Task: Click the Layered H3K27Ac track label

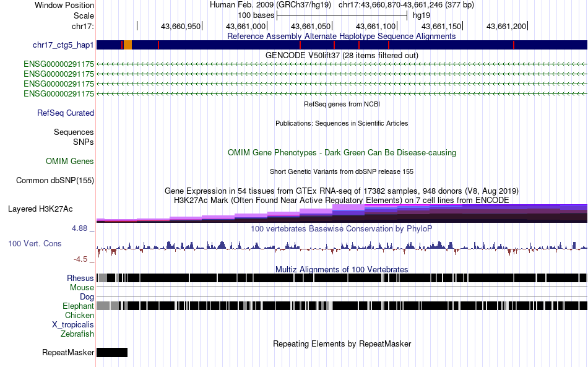Action: pyautogui.click(x=40, y=209)
